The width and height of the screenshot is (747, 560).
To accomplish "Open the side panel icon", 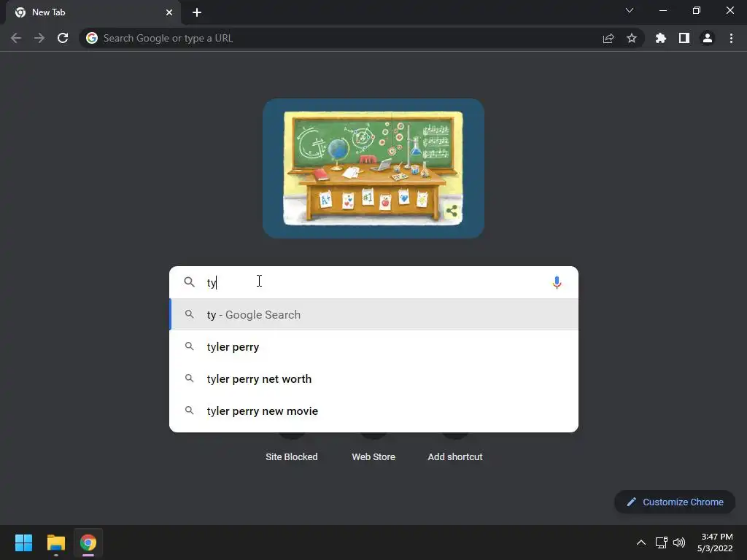I will (x=684, y=38).
